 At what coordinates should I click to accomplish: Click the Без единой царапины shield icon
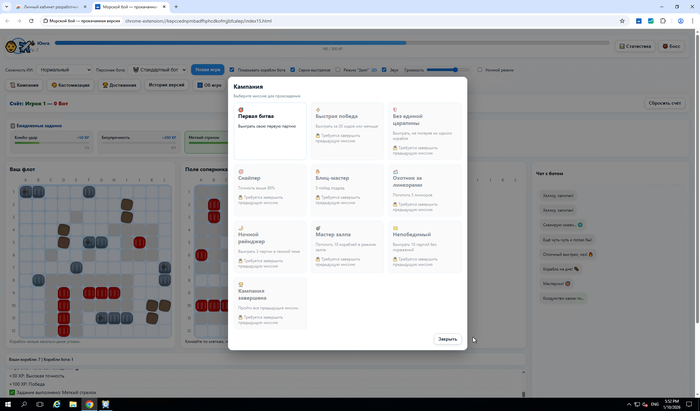point(396,109)
